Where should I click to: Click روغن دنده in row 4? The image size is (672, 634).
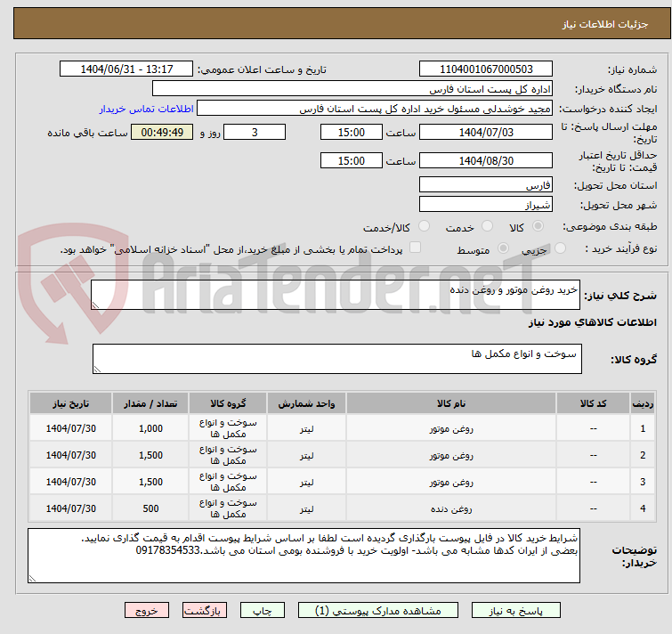point(451,508)
